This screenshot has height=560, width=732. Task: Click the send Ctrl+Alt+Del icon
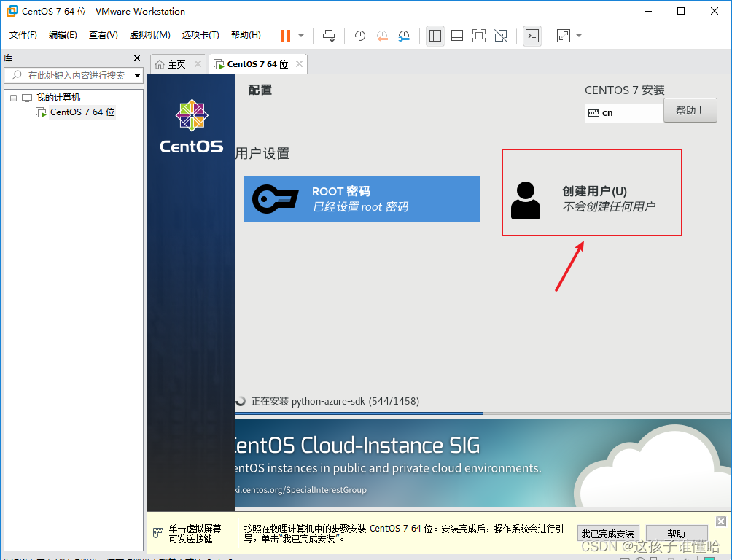329,36
